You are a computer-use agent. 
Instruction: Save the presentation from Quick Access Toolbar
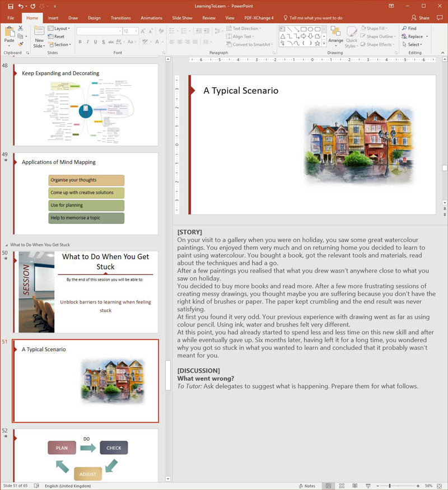pos(11,6)
